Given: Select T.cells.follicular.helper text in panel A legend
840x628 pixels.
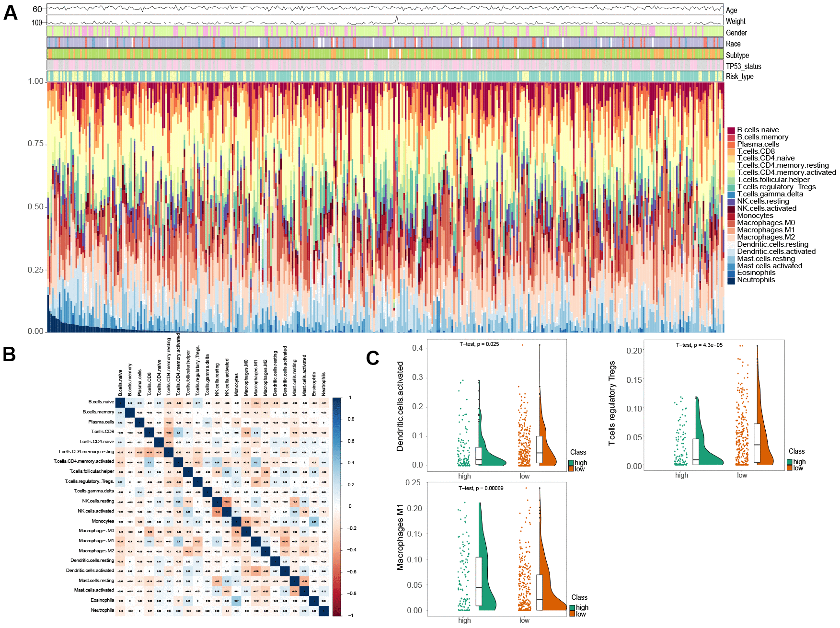Looking at the screenshot, I should coord(773,180).
